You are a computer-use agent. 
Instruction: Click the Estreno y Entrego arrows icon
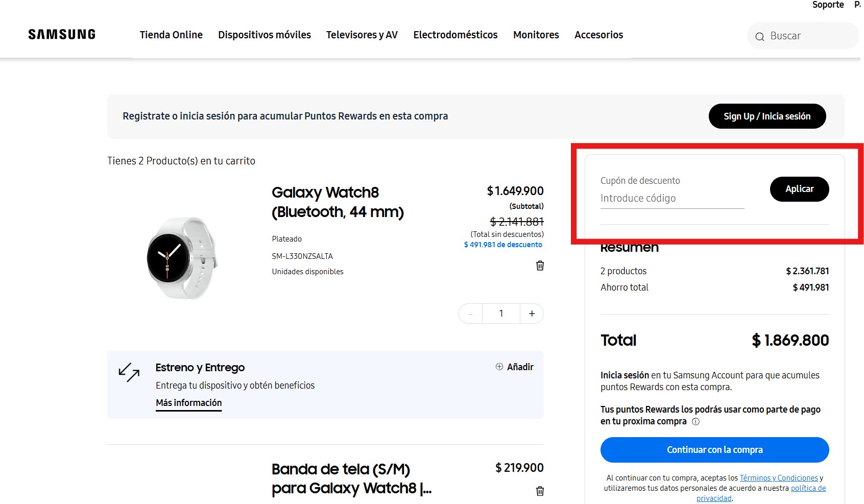[129, 373]
